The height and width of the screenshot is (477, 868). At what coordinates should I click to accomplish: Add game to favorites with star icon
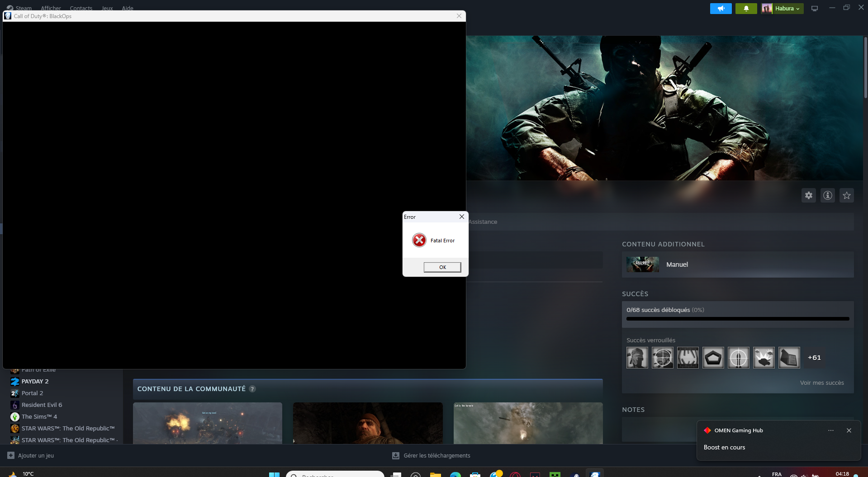coord(847,195)
